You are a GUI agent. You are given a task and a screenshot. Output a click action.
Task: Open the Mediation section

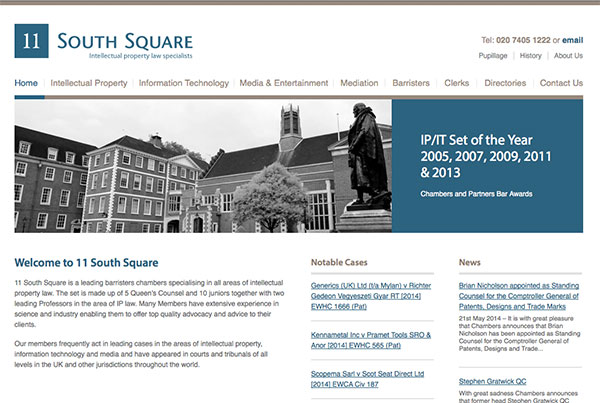[359, 83]
